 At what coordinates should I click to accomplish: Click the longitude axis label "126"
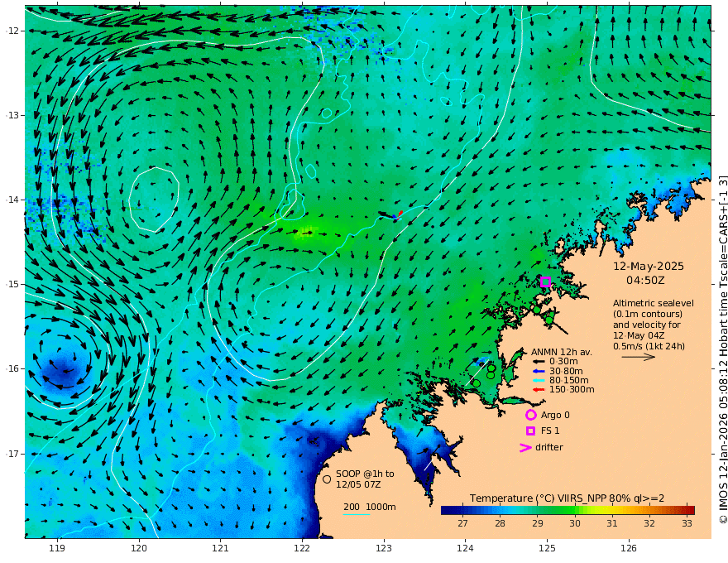pyautogui.click(x=629, y=549)
